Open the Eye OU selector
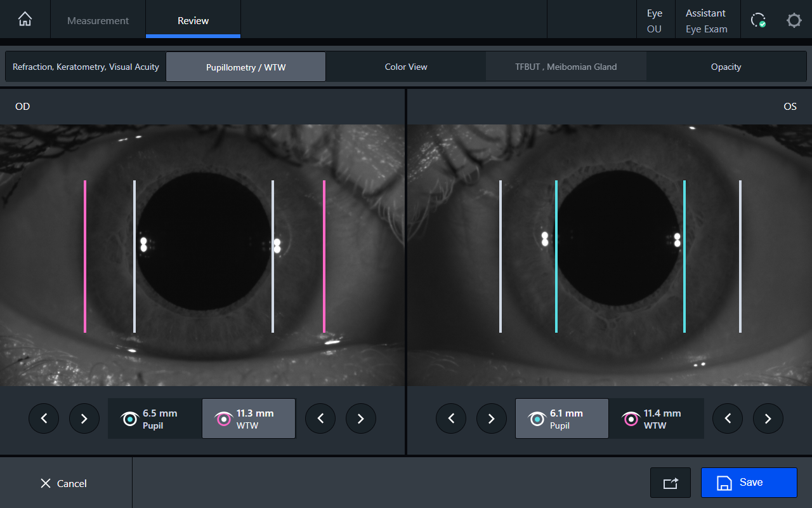 (x=654, y=20)
